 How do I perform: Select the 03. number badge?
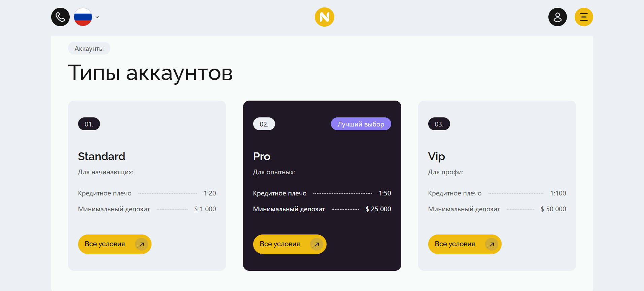[x=439, y=124]
